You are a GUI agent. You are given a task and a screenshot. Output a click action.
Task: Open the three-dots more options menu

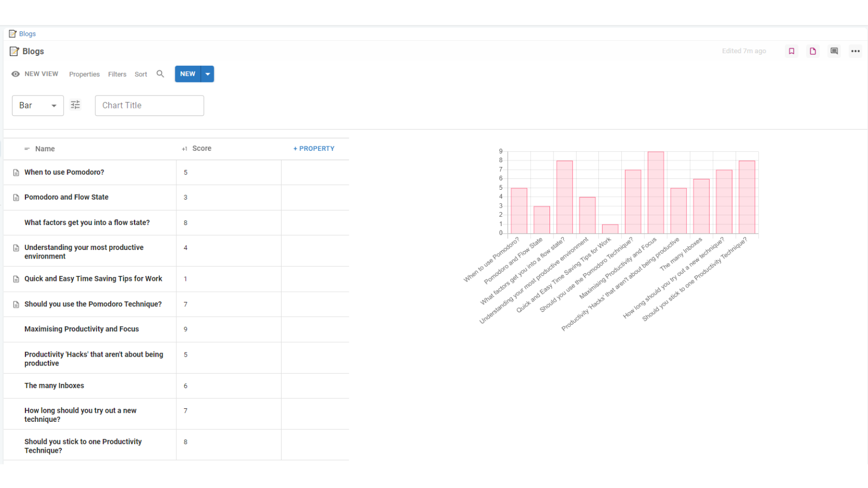[x=855, y=51]
